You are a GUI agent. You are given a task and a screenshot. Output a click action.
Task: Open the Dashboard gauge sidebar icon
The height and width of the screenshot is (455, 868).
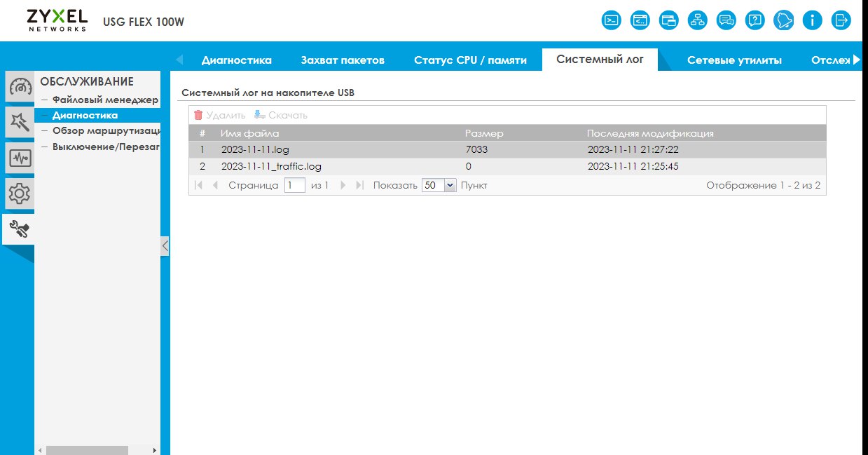pos(20,88)
